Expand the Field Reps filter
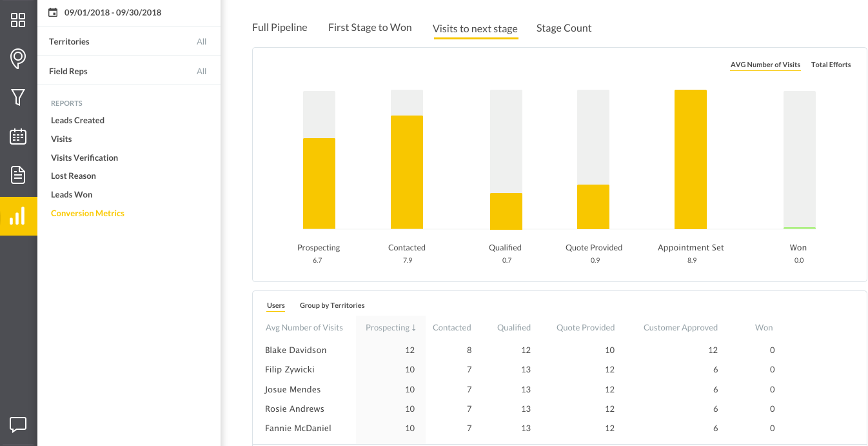The width and height of the screenshot is (868, 446). pos(128,71)
